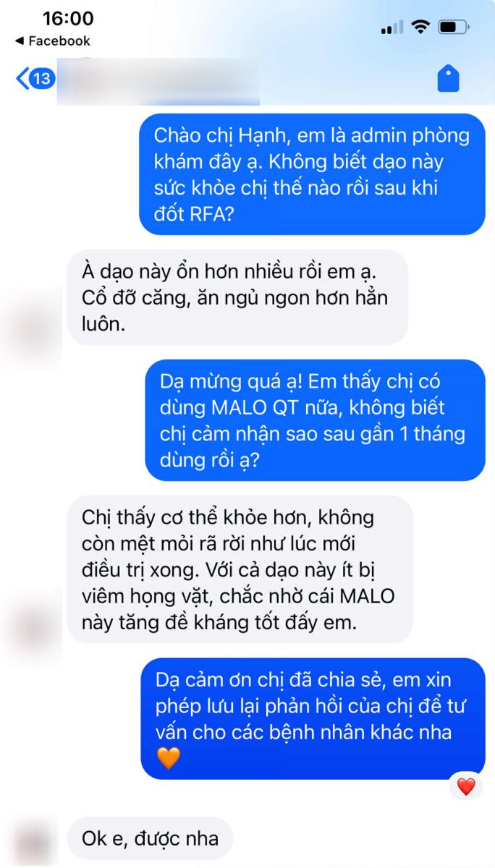This screenshot has height=868, width=495.
Task: Tap the unread count badge 13
Action: [43, 78]
